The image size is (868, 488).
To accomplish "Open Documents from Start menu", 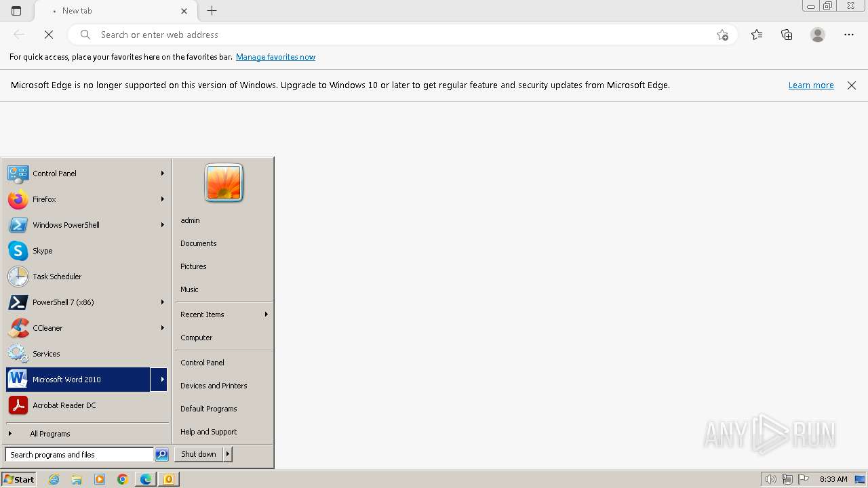I will point(224,243).
